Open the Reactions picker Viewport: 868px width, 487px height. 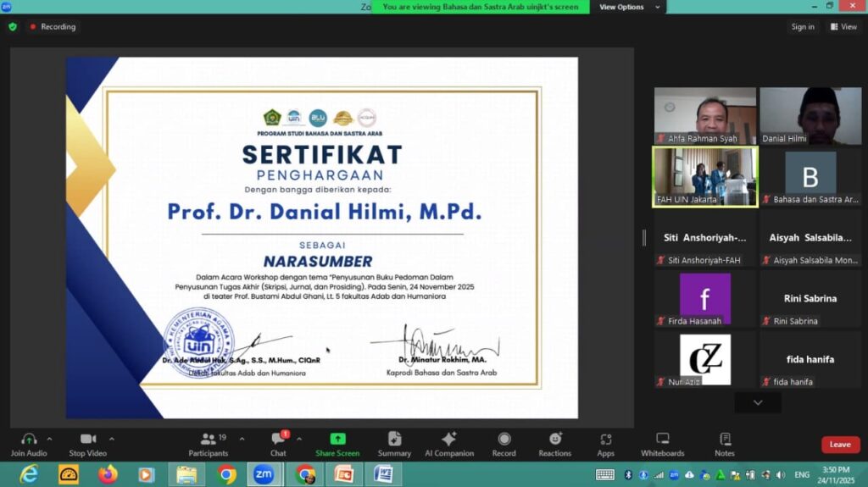[x=554, y=439]
